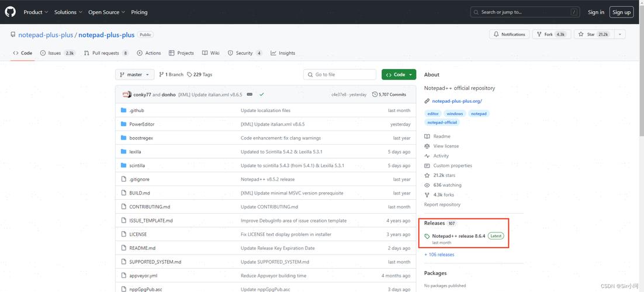The width and height of the screenshot is (644, 292).
Task: Click the Custom properties icon
Action: 427,165
